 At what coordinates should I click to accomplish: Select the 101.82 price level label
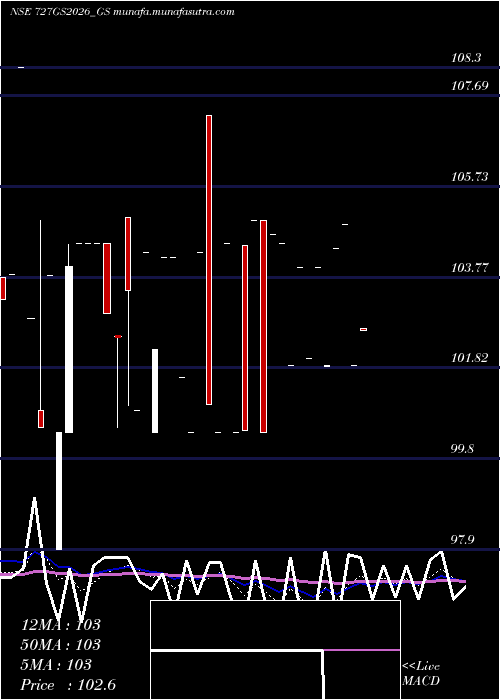pos(470,358)
